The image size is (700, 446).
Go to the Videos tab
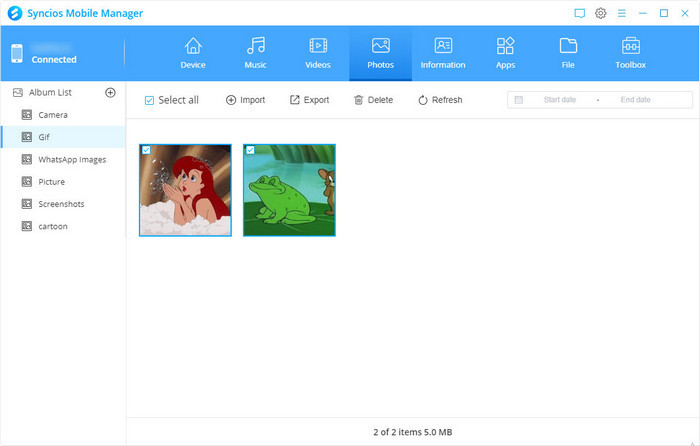[318, 53]
